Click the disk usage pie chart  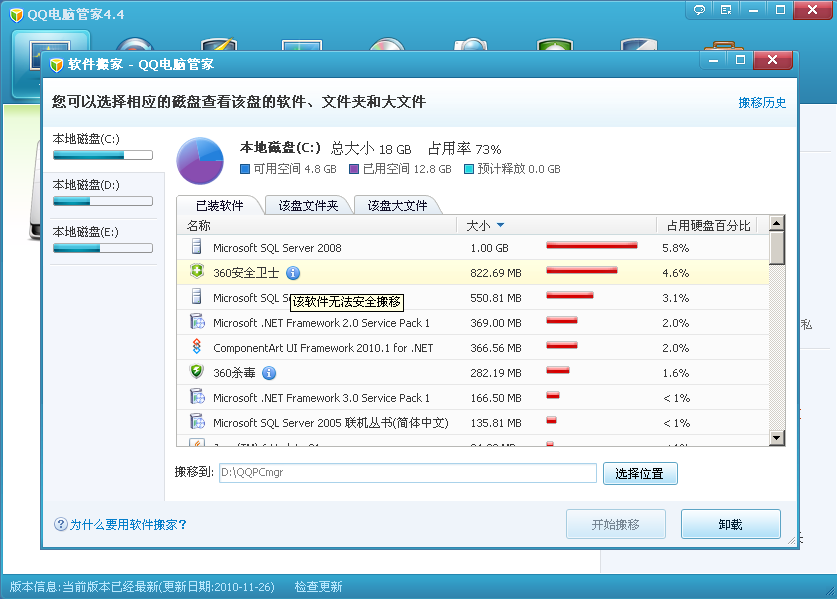[x=200, y=161]
